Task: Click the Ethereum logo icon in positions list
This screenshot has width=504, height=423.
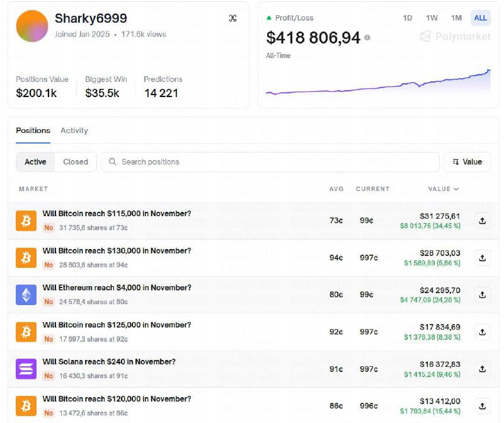Action: [x=26, y=294]
